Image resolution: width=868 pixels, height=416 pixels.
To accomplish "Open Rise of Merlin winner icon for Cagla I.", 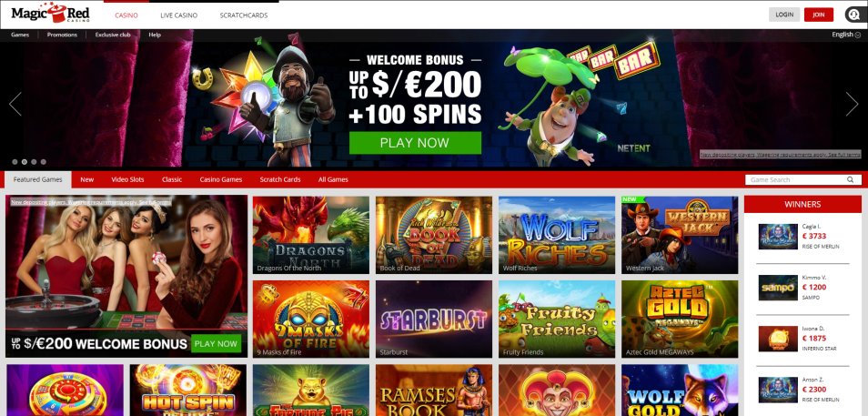I will [x=778, y=237].
